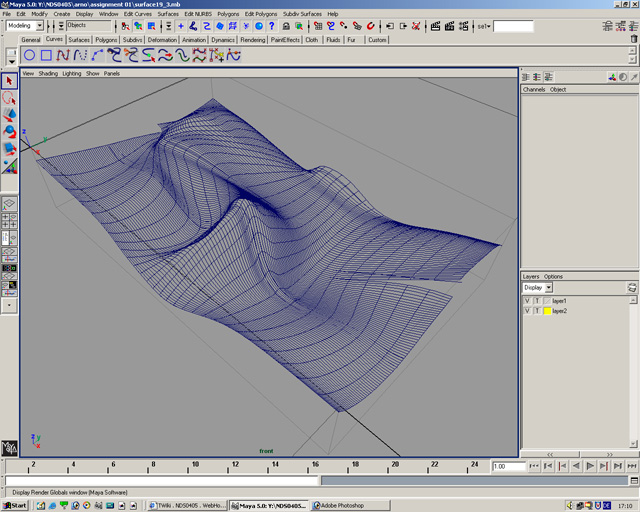
Task: Toggle snap to curves
Action: [331, 26]
